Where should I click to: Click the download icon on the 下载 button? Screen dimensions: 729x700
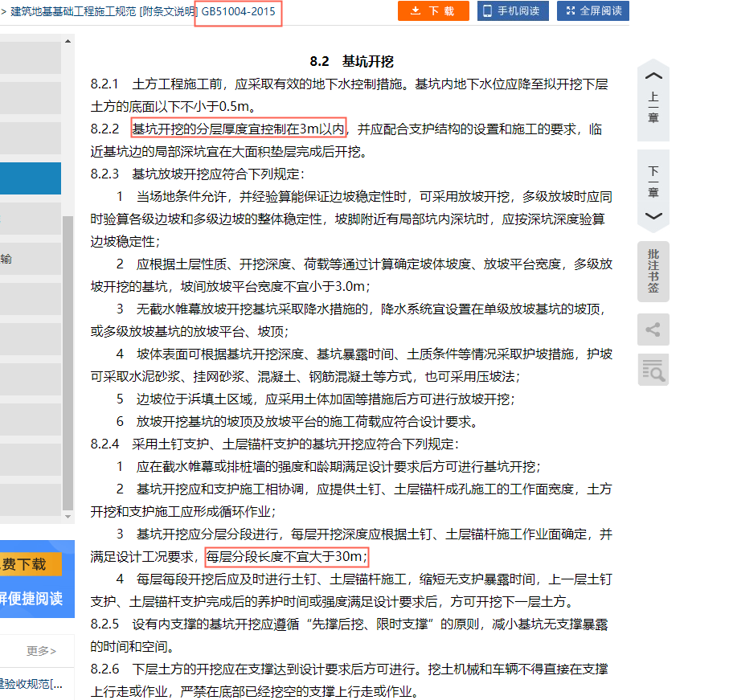(x=417, y=11)
